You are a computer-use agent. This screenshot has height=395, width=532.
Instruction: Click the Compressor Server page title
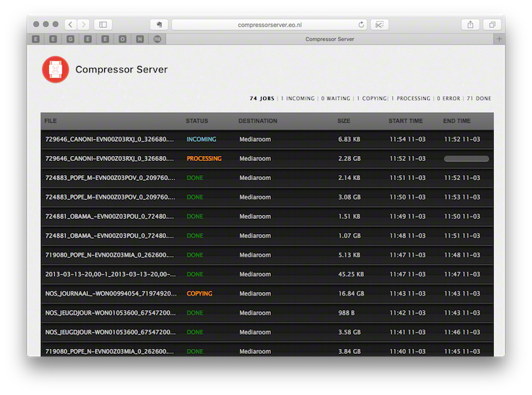[121, 69]
